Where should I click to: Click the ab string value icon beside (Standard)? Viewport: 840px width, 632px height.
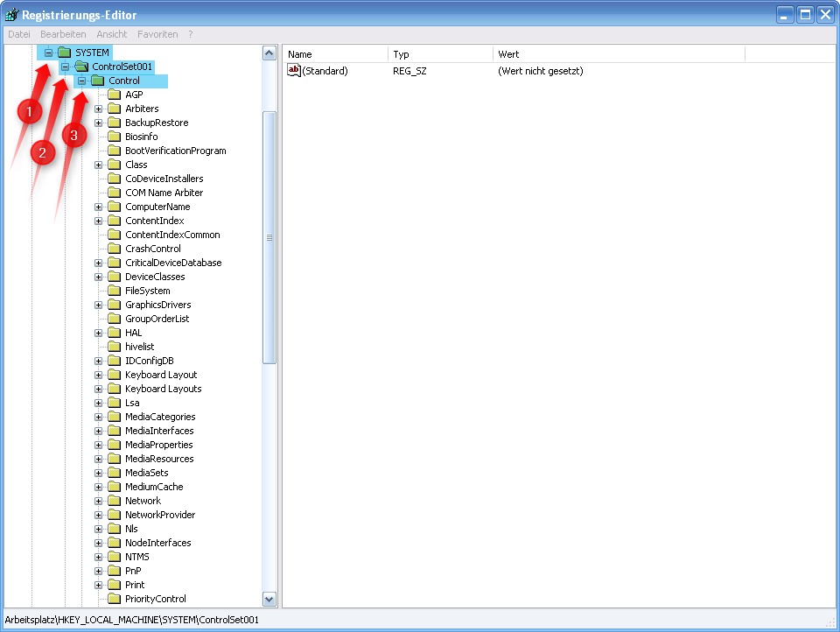pos(292,70)
